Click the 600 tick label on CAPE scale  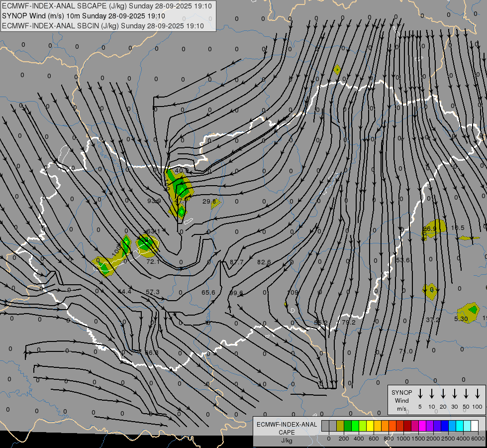(x=374, y=439)
